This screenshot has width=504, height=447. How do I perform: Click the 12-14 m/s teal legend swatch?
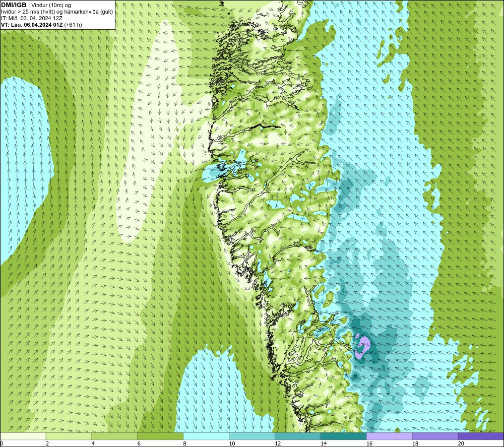tap(298, 436)
